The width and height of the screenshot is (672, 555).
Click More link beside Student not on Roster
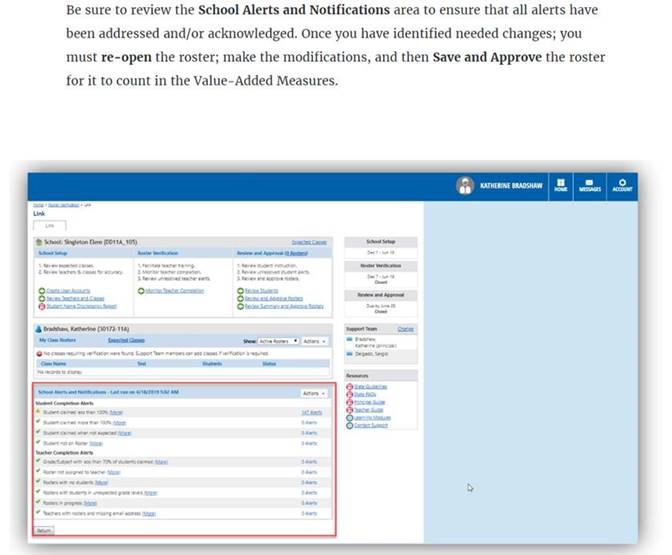point(96,443)
